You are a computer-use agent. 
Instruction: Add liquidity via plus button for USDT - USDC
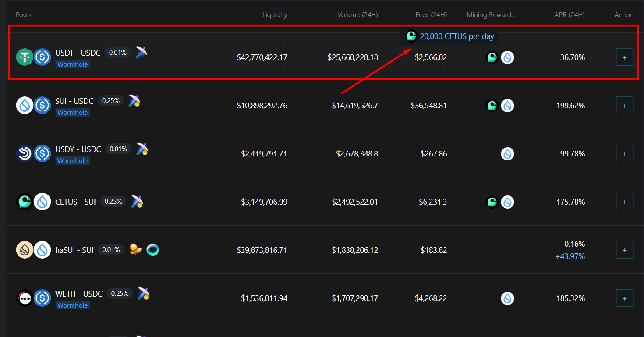(625, 57)
